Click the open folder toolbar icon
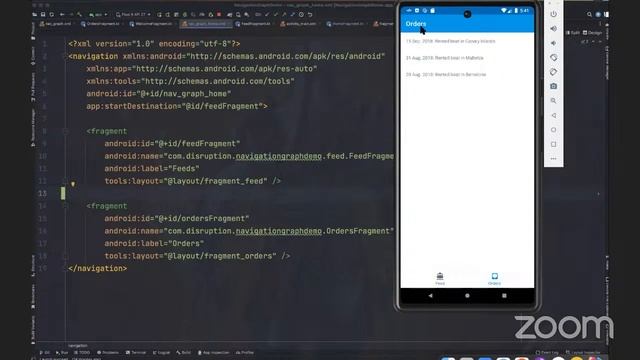Image resolution: width=640 pixels, height=360 pixels. coord(35,14)
